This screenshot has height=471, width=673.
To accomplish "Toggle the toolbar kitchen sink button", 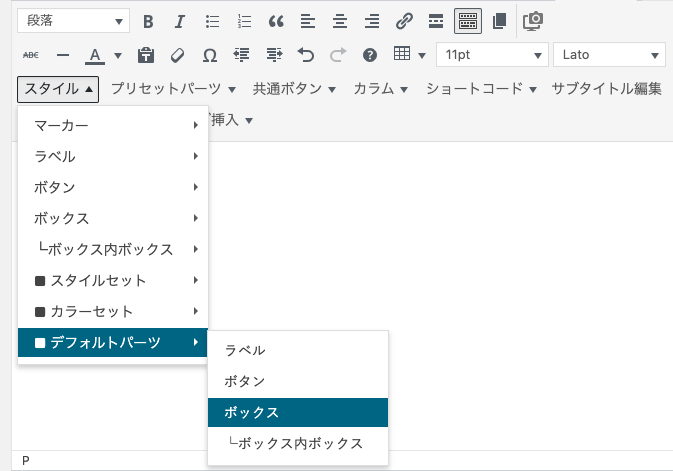I will [x=468, y=21].
